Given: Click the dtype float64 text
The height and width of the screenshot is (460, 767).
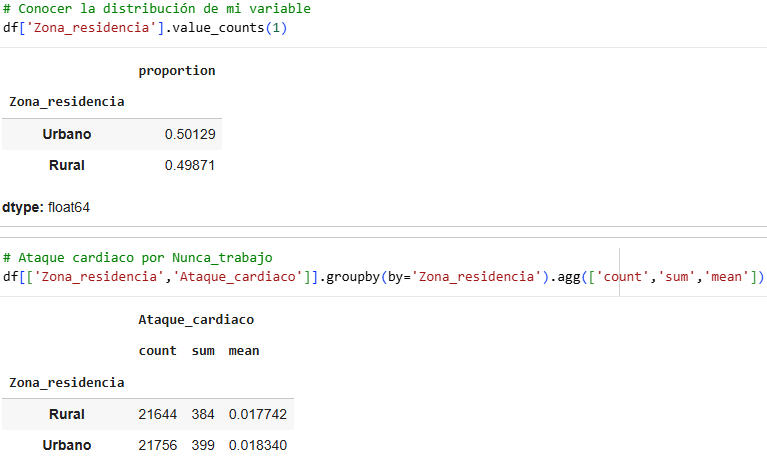Looking at the screenshot, I should coord(46,207).
